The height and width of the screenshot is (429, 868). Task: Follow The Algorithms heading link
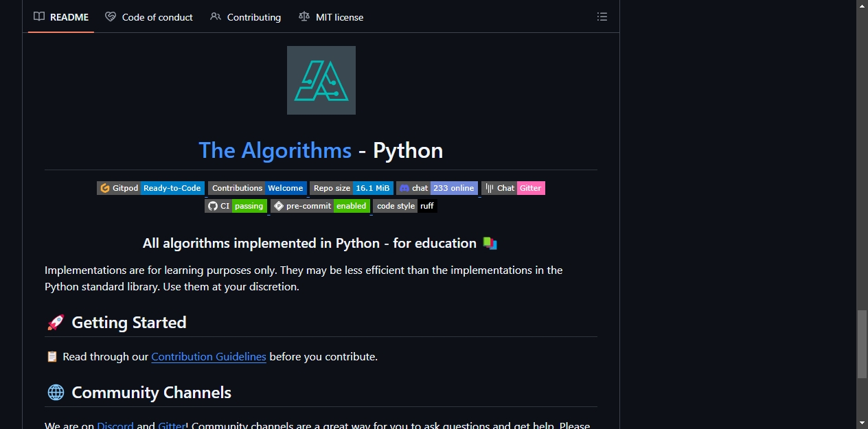275,150
